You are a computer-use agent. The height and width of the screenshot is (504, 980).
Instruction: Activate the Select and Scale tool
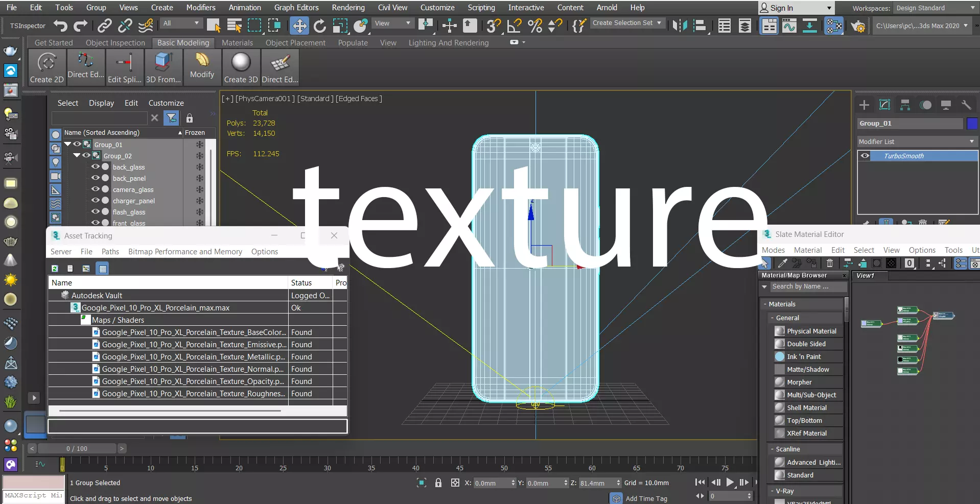pyautogui.click(x=340, y=26)
